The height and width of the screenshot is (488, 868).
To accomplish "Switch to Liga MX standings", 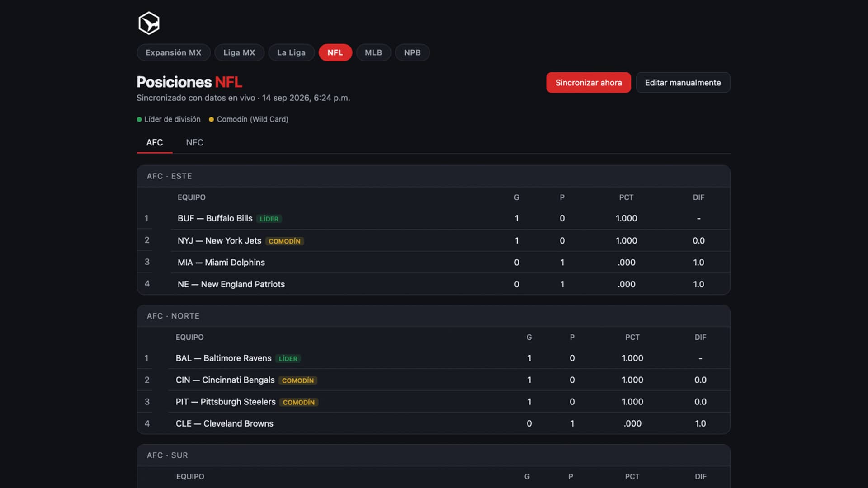I will (239, 52).
